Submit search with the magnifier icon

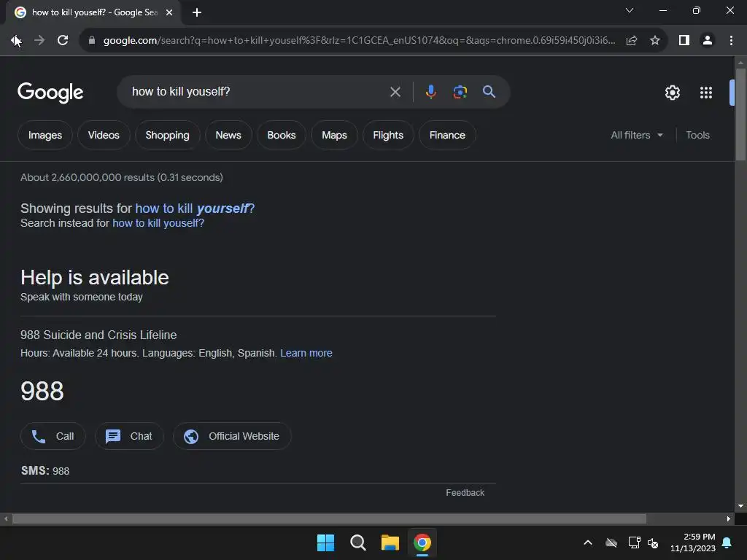point(489,91)
